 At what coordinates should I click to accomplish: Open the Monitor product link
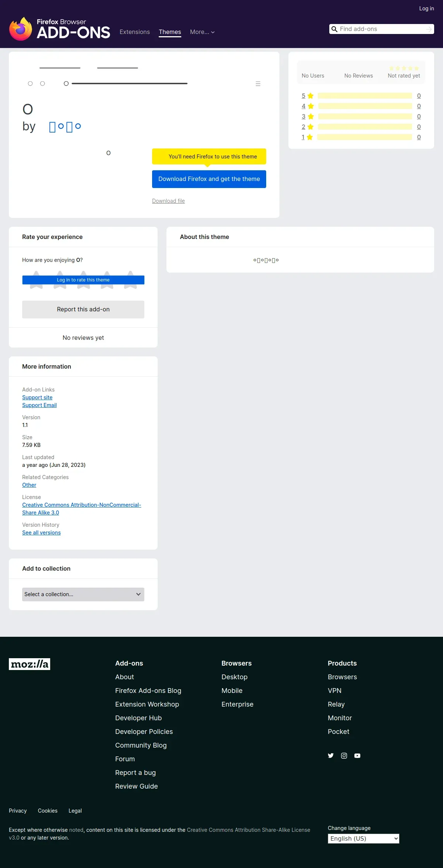[340, 718]
